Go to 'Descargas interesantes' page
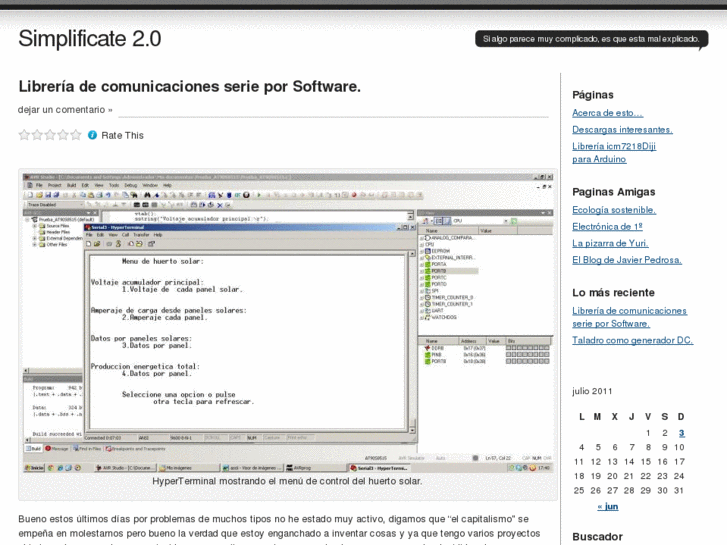Viewport: 727px width, 545px height. [622, 129]
